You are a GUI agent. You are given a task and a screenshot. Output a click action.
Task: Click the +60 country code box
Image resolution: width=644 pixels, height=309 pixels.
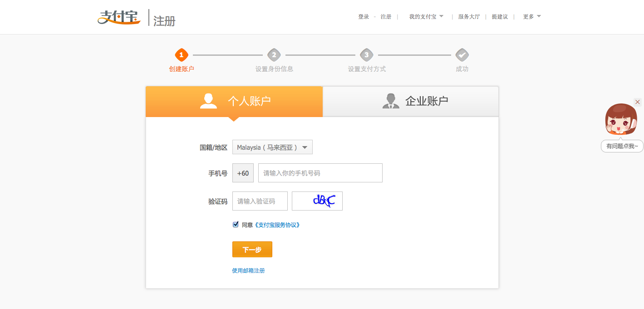[x=243, y=173]
